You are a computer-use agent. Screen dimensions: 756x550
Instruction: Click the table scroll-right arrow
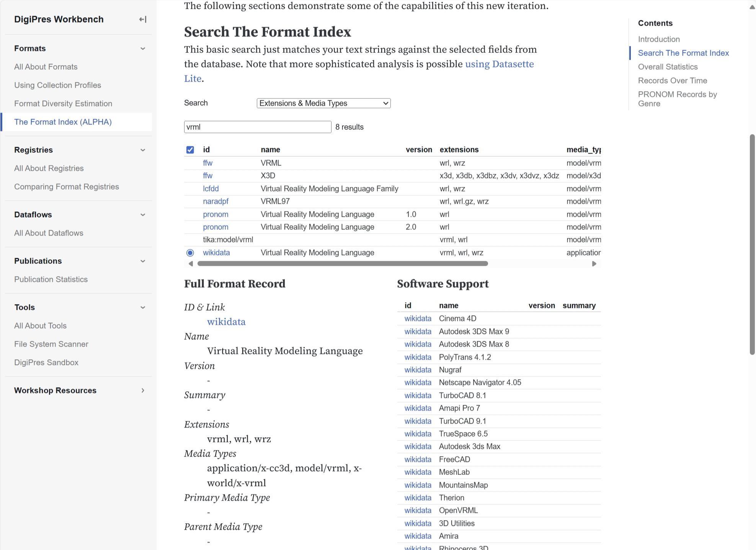(594, 264)
